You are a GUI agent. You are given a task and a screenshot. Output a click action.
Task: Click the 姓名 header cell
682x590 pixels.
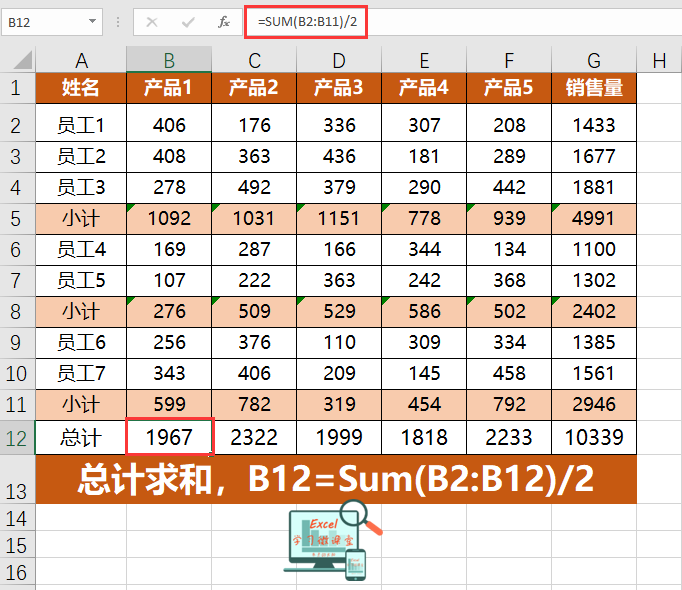point(81,88)
